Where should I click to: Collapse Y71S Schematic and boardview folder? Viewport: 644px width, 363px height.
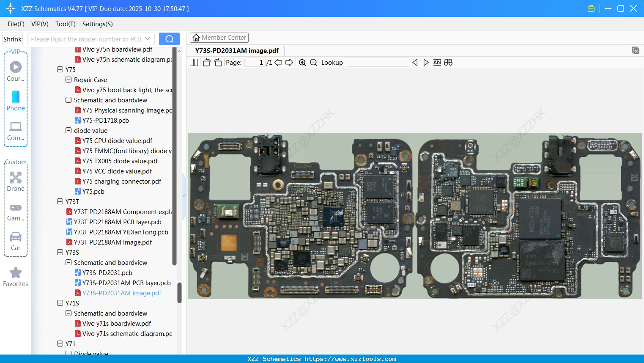tap(69, 313)
